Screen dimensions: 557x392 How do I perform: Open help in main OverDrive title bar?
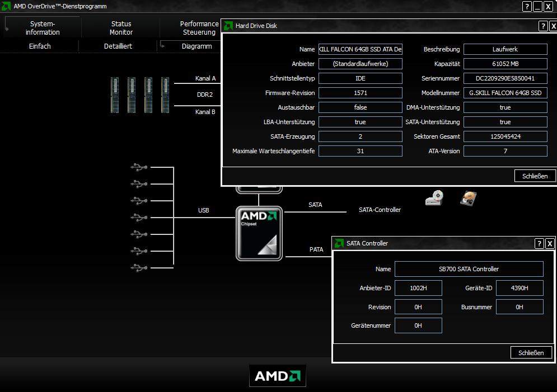click(x=527, y=6)
